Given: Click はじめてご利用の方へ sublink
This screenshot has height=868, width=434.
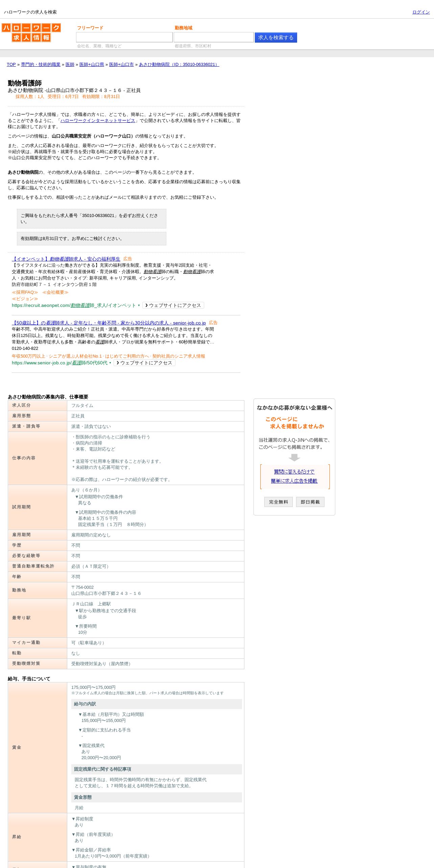Looking at the screenshot, I should coord(127,356).
